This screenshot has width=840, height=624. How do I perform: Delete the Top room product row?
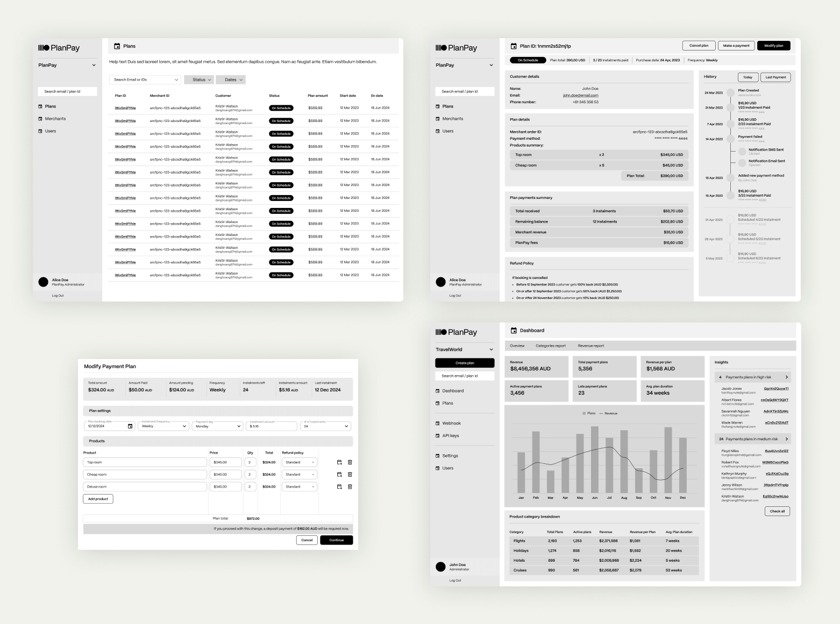pyautogui.click(x=350, y=462)
